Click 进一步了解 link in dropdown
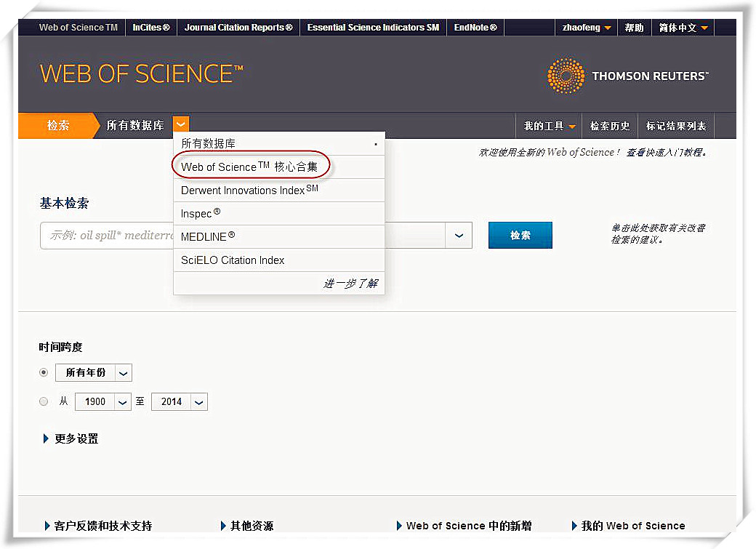Viewport: 756px width, 549px height. pyautogui.click(x=350, y=283)
